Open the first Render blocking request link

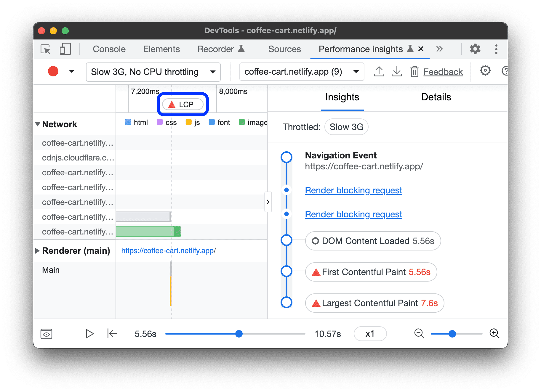353,190
